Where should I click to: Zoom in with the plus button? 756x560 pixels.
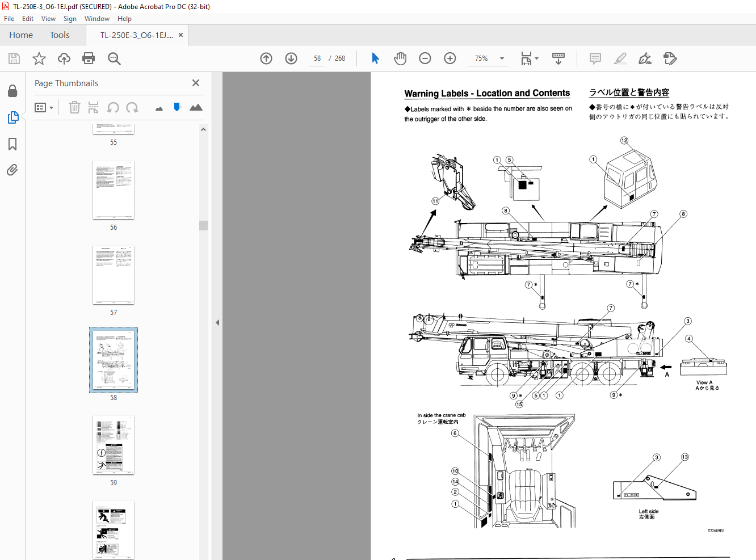450,58
